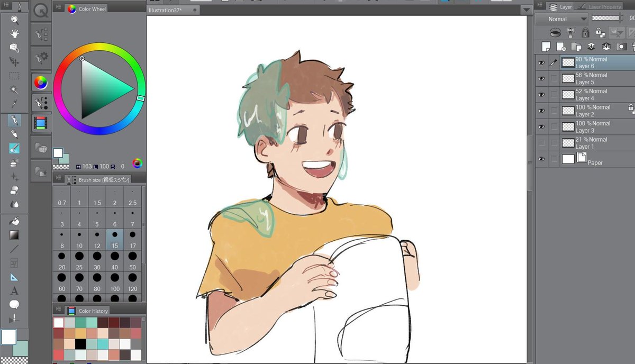Select the Gradient tool
This screenshot has width=635, height=364.
coord(14,235)
